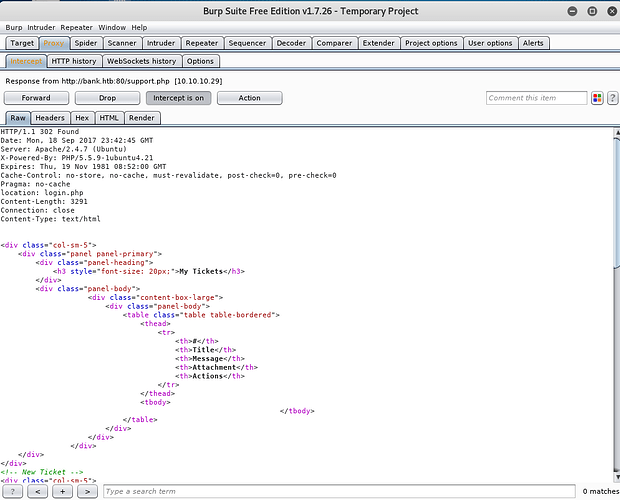This screenshot has height=500, width=620.
Task: Switch to the Hex view tab
Action: pyautogui.click(x=82, y=118)
